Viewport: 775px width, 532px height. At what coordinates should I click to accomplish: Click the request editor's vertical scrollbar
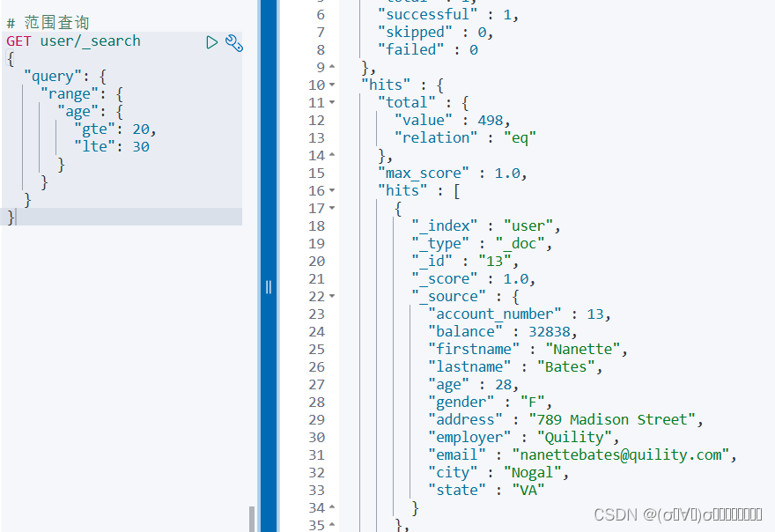[x=252, y=519]
